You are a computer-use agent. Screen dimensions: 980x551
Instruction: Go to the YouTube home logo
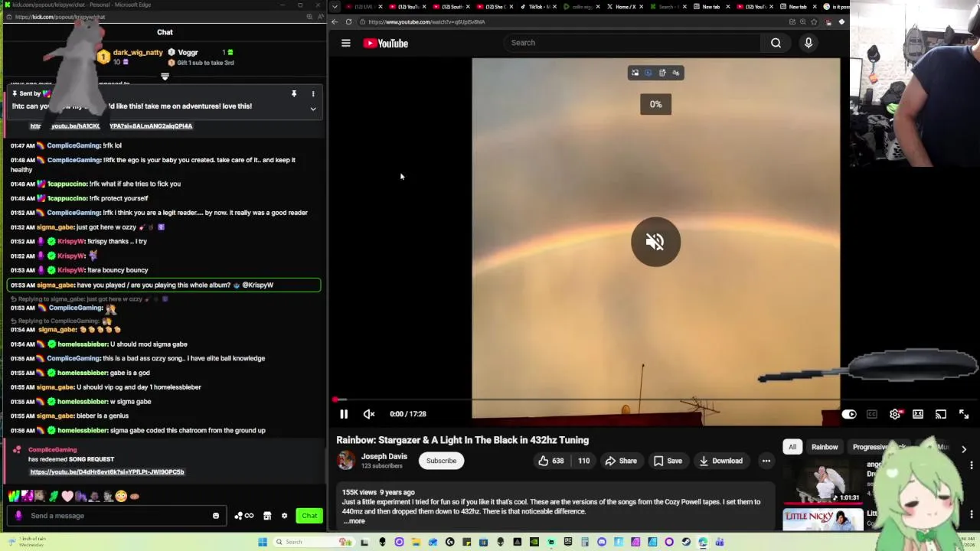tap(386, 44)
